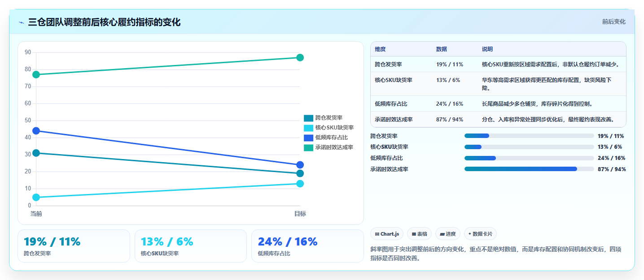The height and width of the screenshot is (280, 644).
Task: Select the 低频库存占比 table row label
Action: pos(391,104)
